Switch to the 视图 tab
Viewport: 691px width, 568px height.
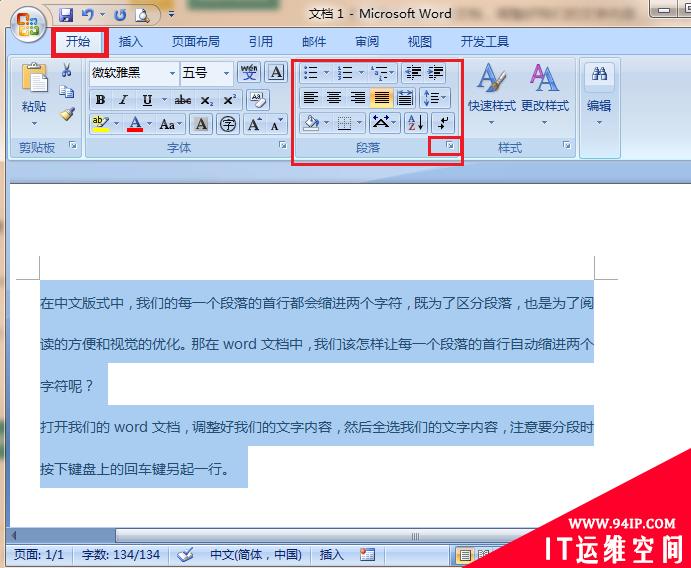tap(420, 41)
